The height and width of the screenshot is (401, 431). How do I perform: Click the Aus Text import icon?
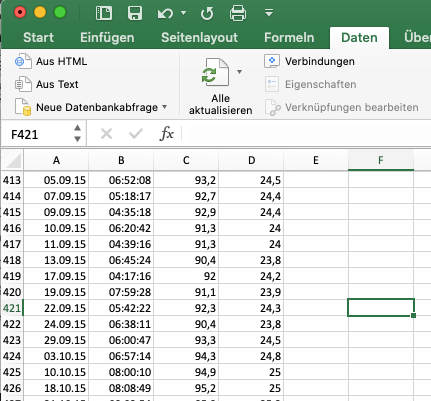pos(23,84)
